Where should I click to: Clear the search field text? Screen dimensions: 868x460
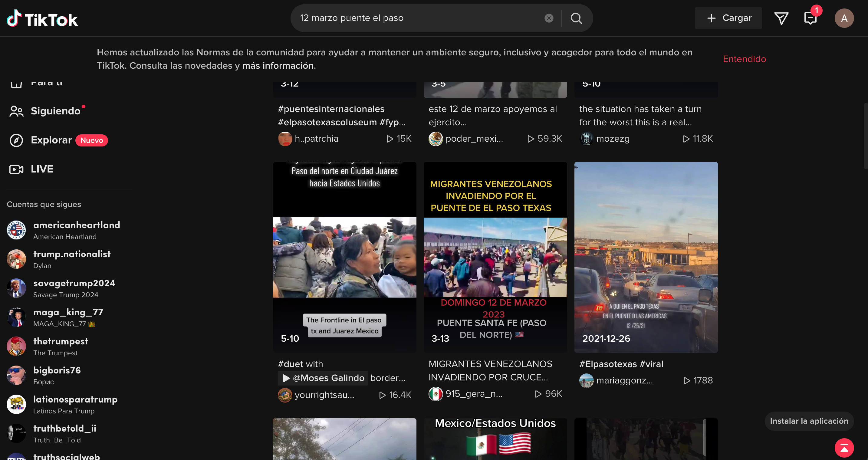[x=549, y=18]
